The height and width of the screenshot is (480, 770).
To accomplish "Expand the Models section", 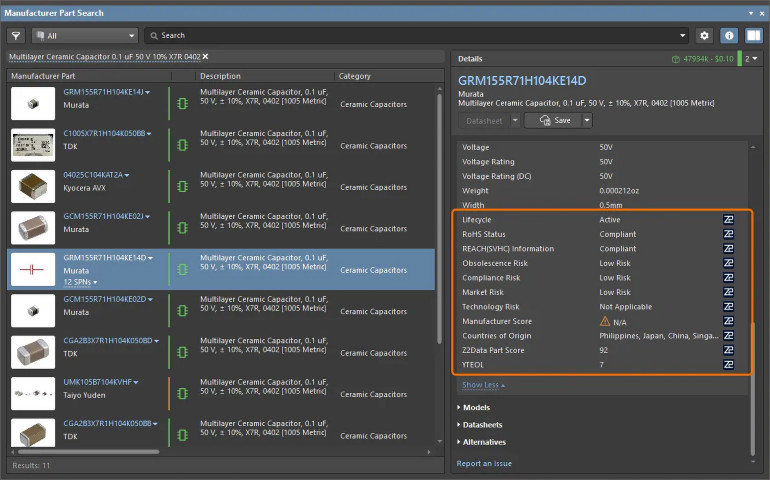I will coord(477,408).
